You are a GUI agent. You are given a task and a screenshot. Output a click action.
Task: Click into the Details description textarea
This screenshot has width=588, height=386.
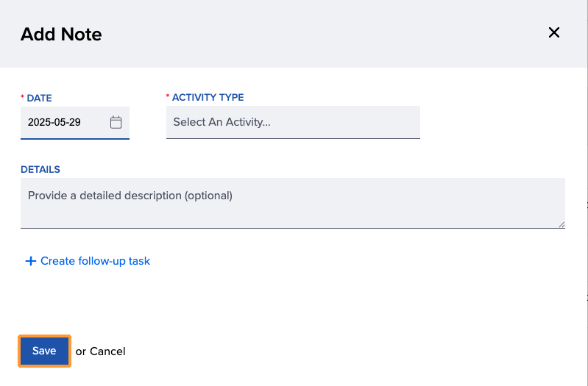tap(292, 203)
